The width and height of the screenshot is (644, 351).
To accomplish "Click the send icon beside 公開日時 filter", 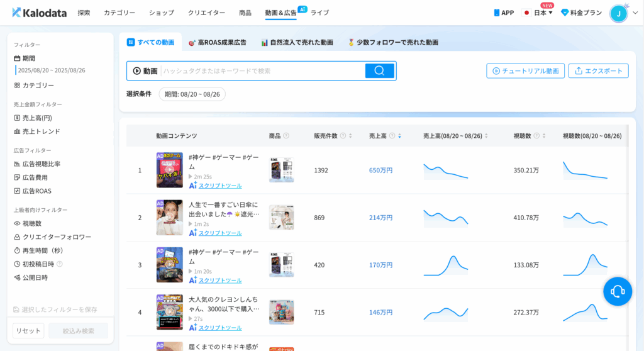I will pos(17,277).
